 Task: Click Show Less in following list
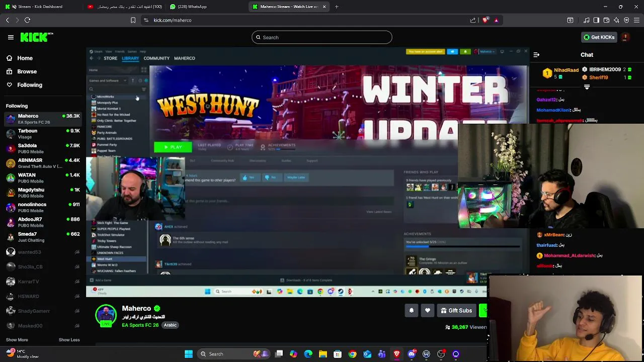click(69, 340)
